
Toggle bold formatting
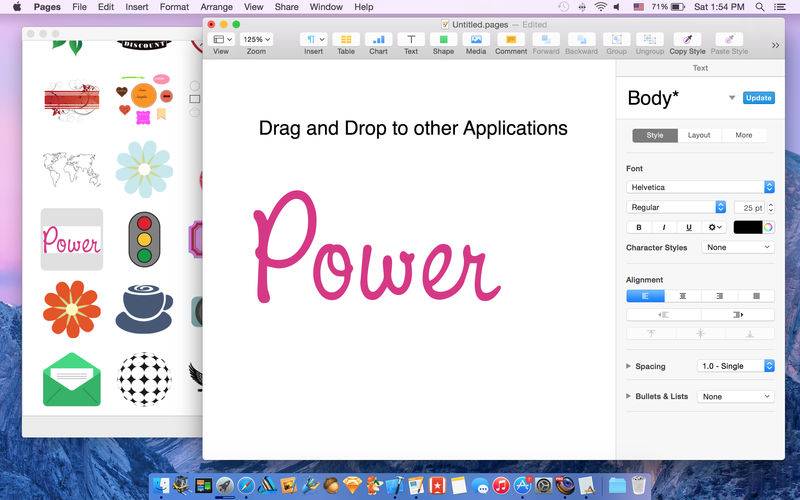639,228
